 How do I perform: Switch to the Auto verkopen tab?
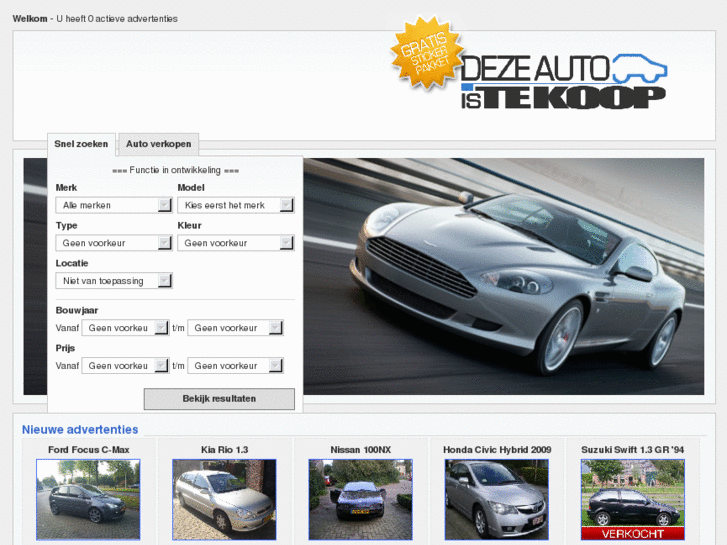(158, 144)
